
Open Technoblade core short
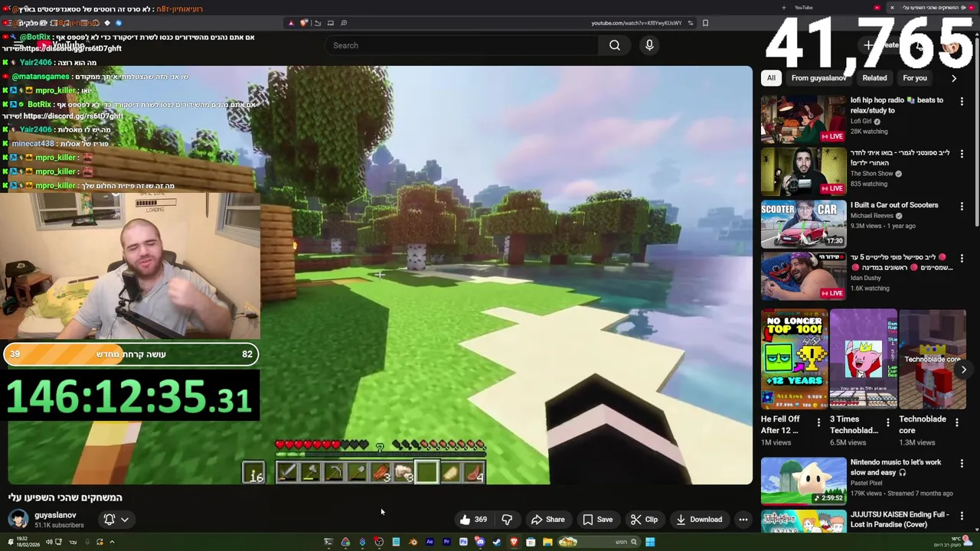(933, 360)
